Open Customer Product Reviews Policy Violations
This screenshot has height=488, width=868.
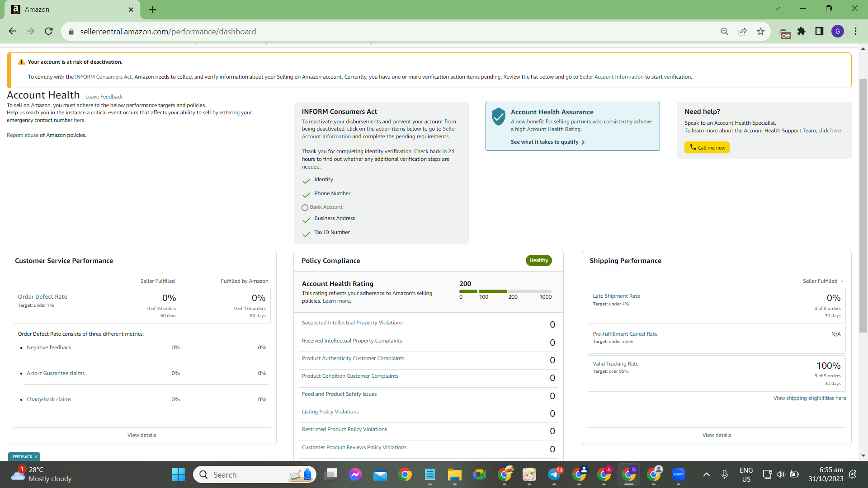click(354, 447)
